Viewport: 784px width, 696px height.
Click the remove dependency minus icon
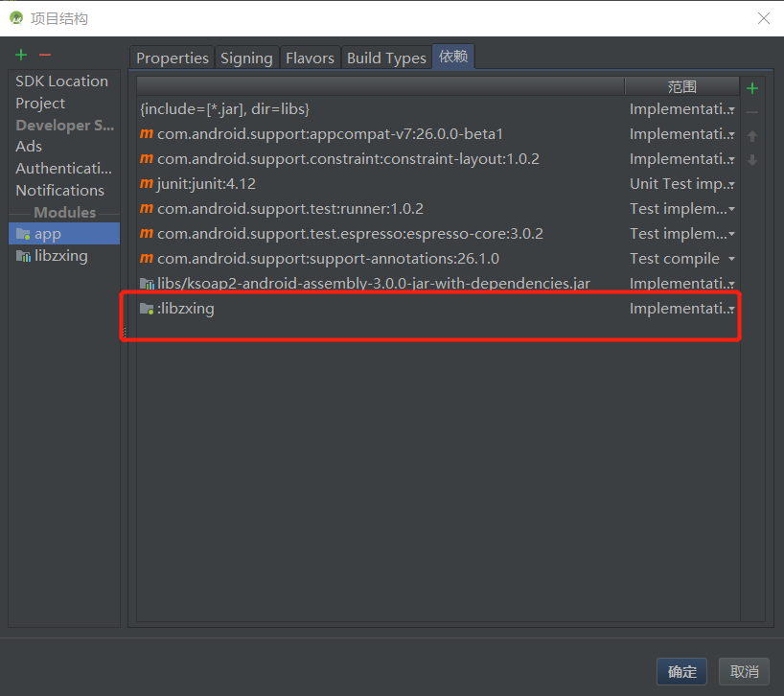[752, 112]
